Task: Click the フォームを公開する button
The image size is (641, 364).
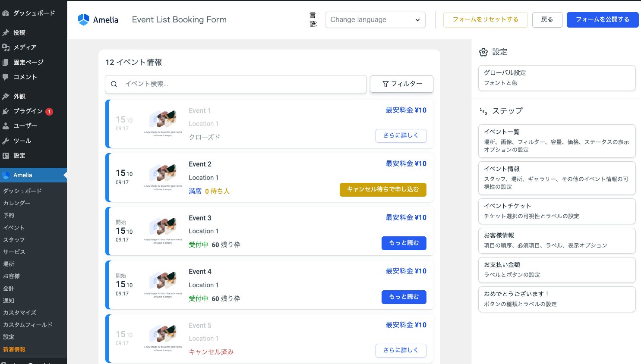Action: pyautogui.click(x=602, y=20)
